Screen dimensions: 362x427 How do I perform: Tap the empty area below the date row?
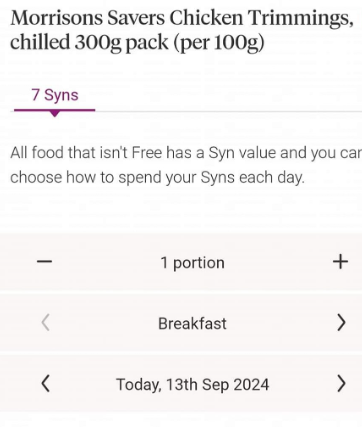(181, 421)
